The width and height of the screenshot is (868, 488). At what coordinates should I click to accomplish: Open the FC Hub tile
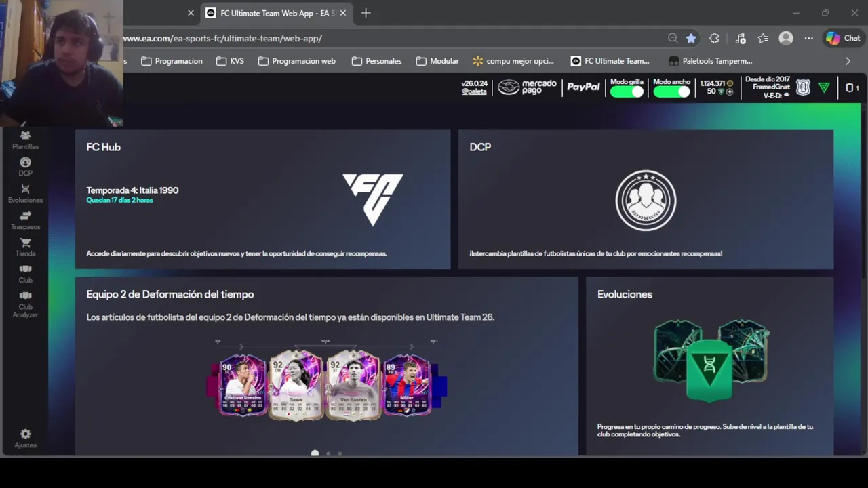point(262,199)
